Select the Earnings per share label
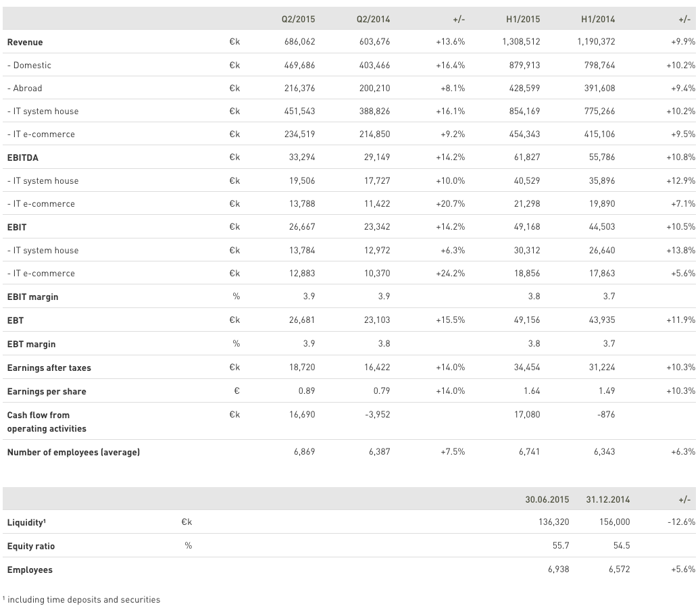 tap(47, 392)
